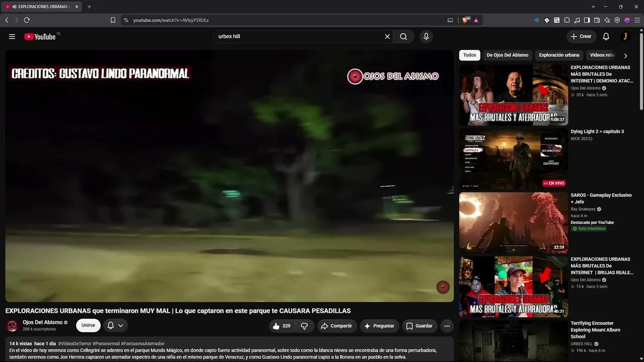Open the BRUJAS REALE... video thumbnail

513,287
